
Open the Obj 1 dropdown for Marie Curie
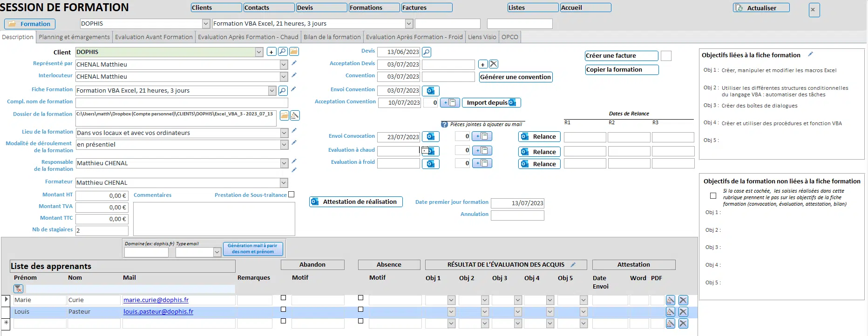[x=451, y=300]
